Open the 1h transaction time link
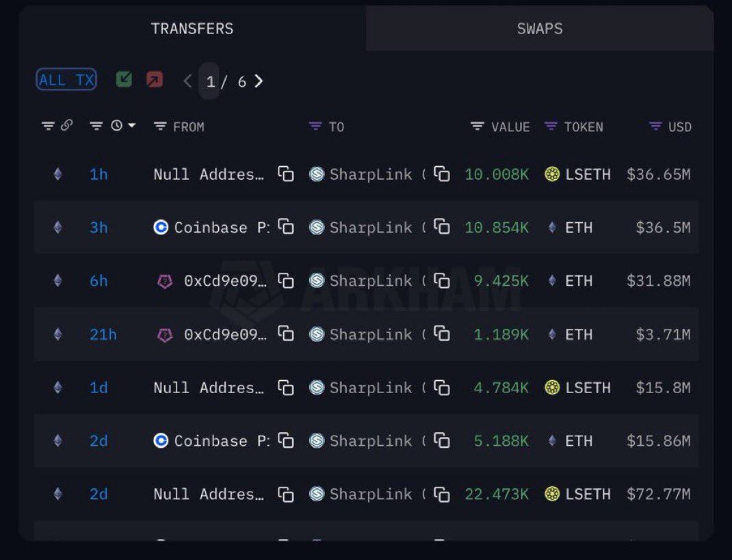This screenshot has width=732, height=560. [99, 174]
